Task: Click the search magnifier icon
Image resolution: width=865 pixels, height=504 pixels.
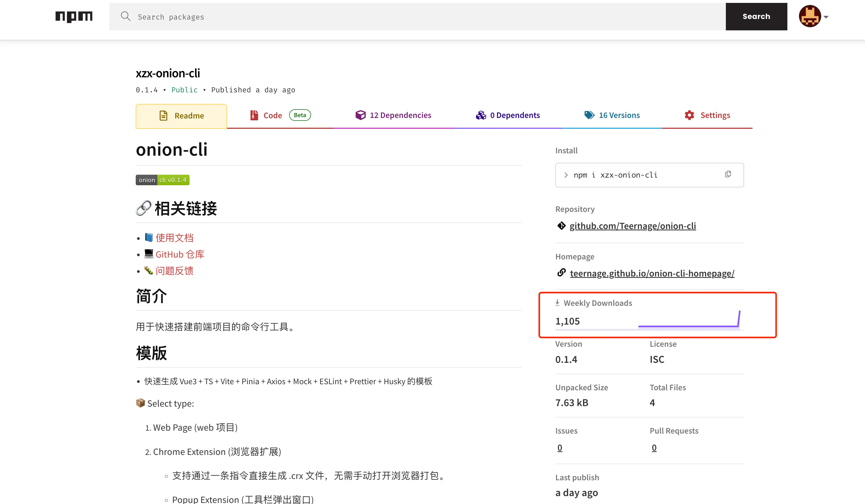Action: click(x=126, y=16)
